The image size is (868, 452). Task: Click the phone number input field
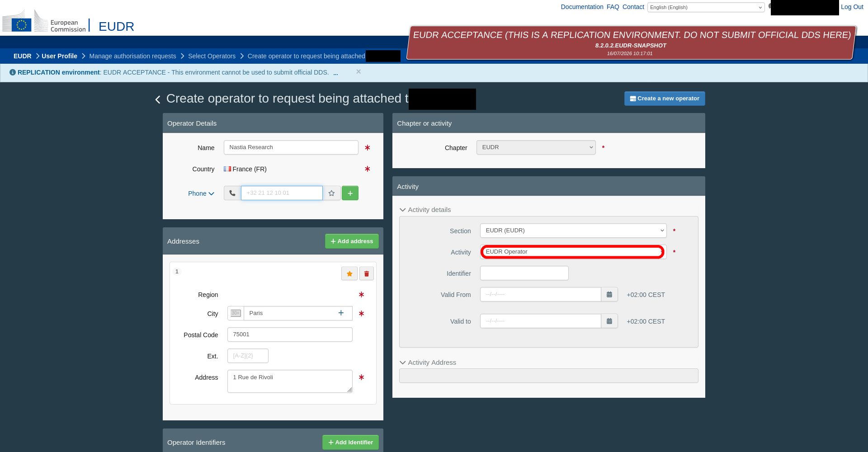(282, 193)
